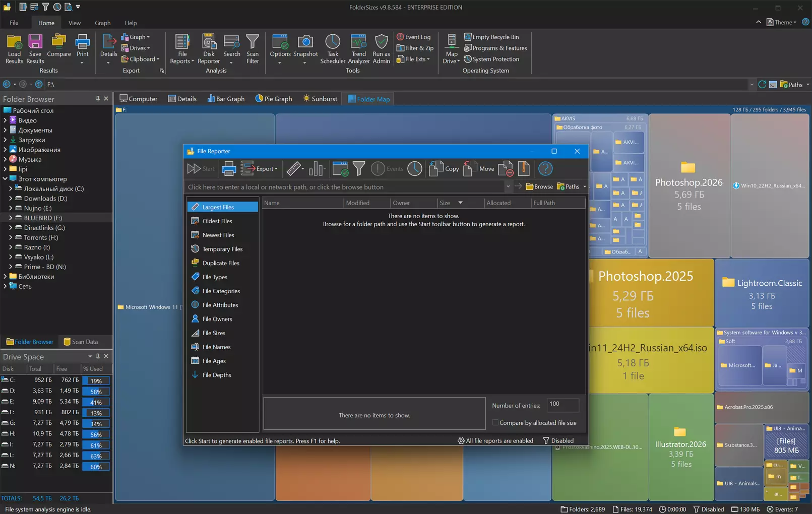
Task: Expand the BLUEBIRD (F:) drive node
Action: 11,218
